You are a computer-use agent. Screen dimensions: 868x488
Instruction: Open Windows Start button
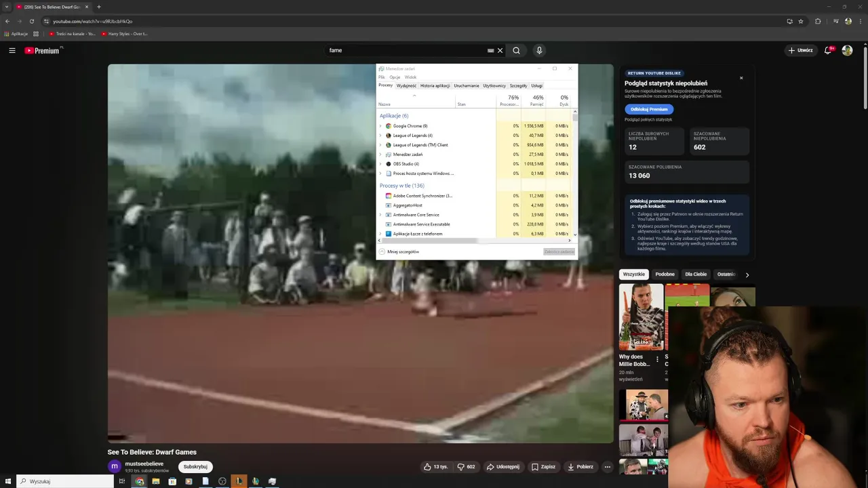(x=8, y=481)
